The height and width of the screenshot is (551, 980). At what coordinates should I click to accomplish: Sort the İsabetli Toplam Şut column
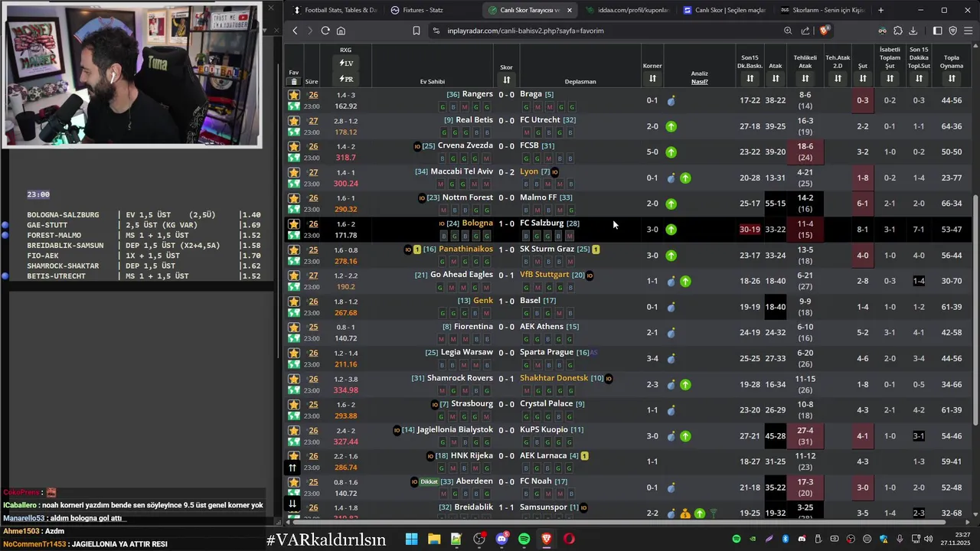coord(890,78)
